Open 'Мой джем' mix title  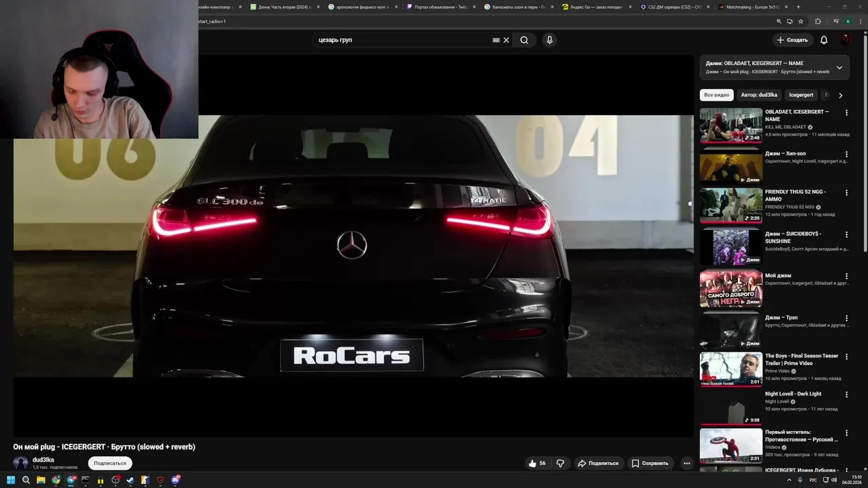point(778,276)
